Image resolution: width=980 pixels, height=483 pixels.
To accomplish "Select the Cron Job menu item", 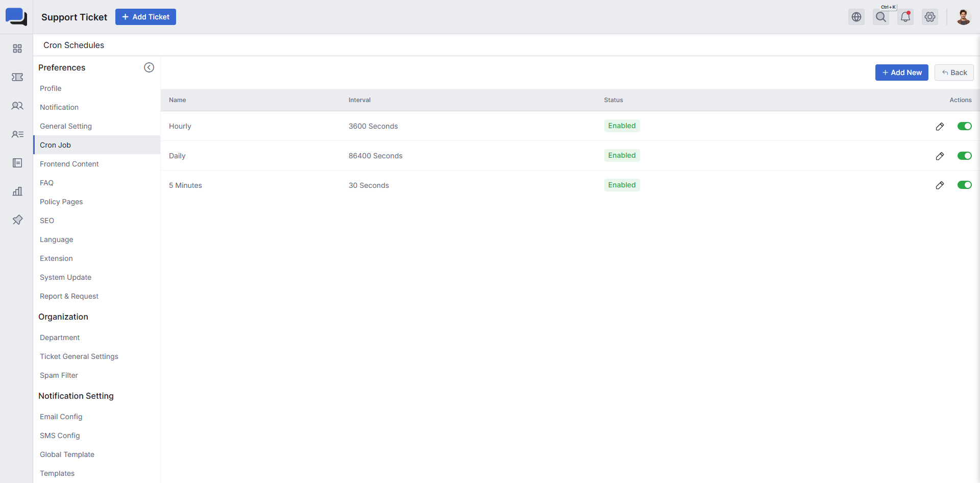I will point(97,145).
